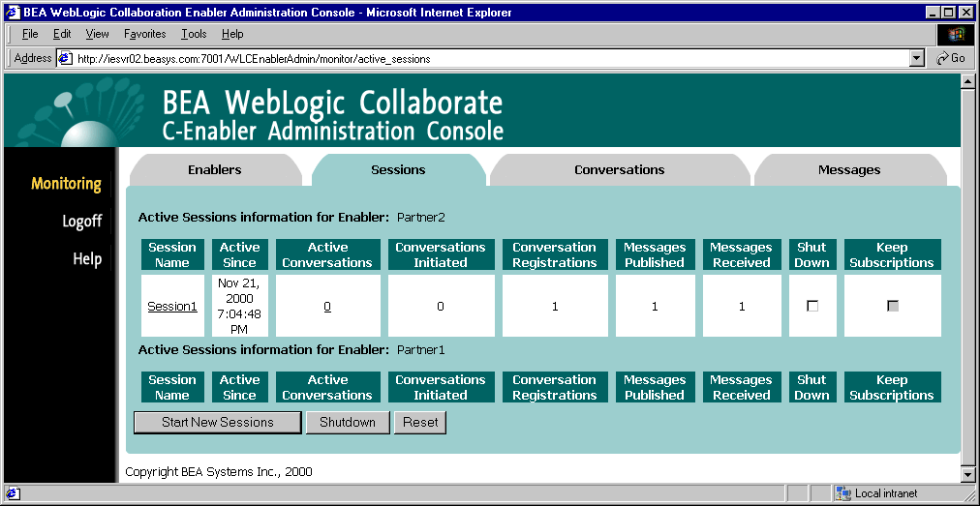
Task: Click the Partner1 enabler name text
Action: click(x=420, y=350)
